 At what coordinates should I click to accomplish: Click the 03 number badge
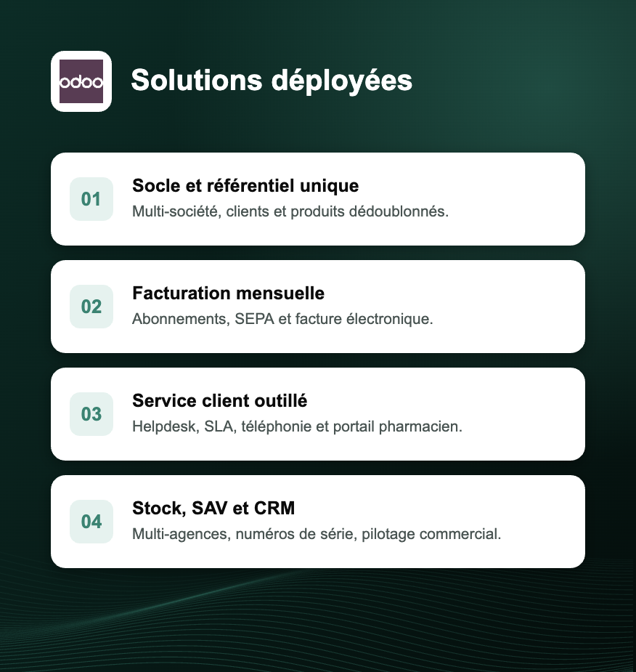(91, 414)
